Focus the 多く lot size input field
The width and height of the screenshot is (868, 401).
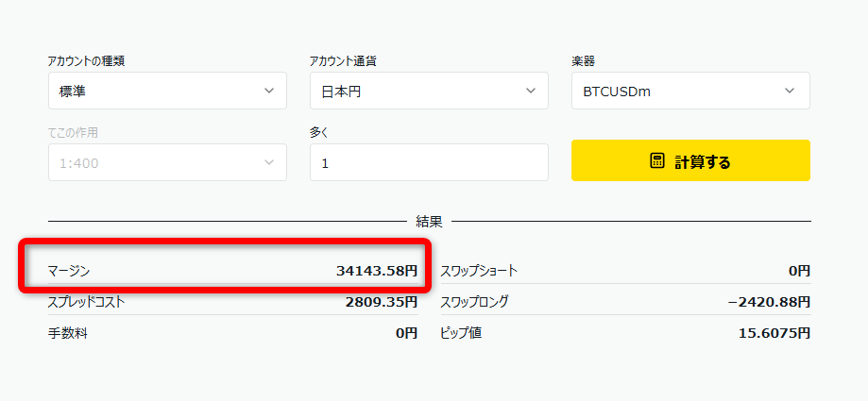point(428,163)
